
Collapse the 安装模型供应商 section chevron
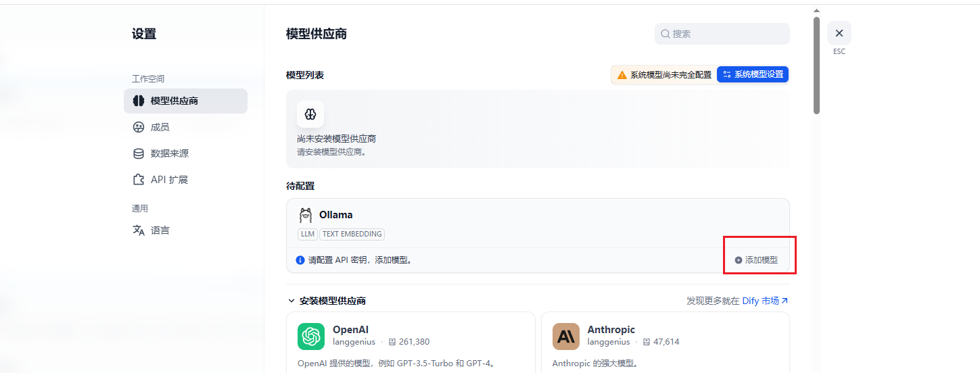click(x=291, y=301)
